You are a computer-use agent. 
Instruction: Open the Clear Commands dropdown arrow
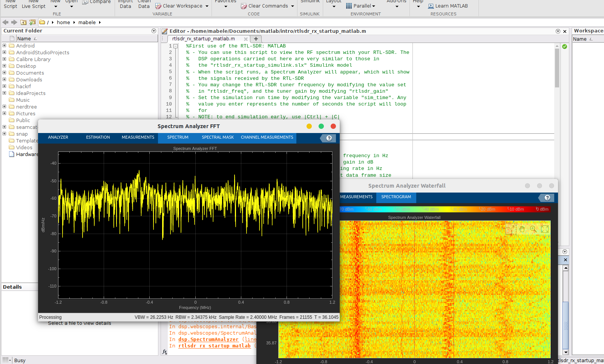[x=293, y=6]
